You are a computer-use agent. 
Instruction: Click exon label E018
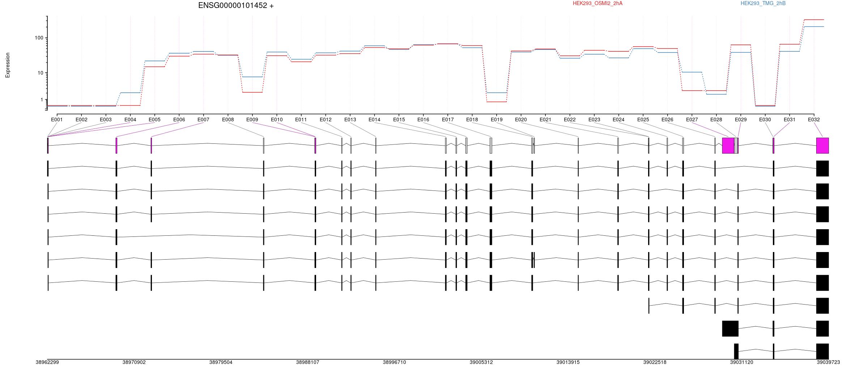472,119
